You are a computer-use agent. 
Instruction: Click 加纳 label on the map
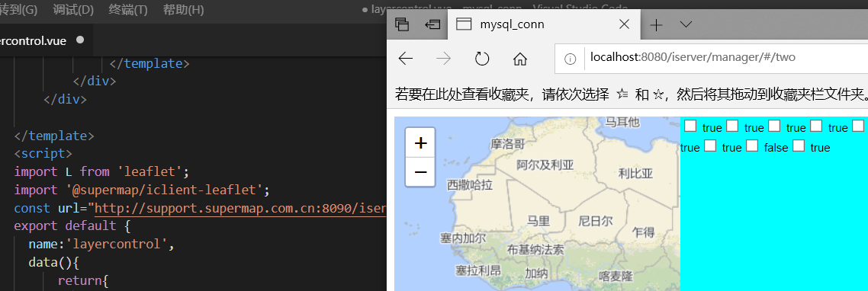coord(536,273)
